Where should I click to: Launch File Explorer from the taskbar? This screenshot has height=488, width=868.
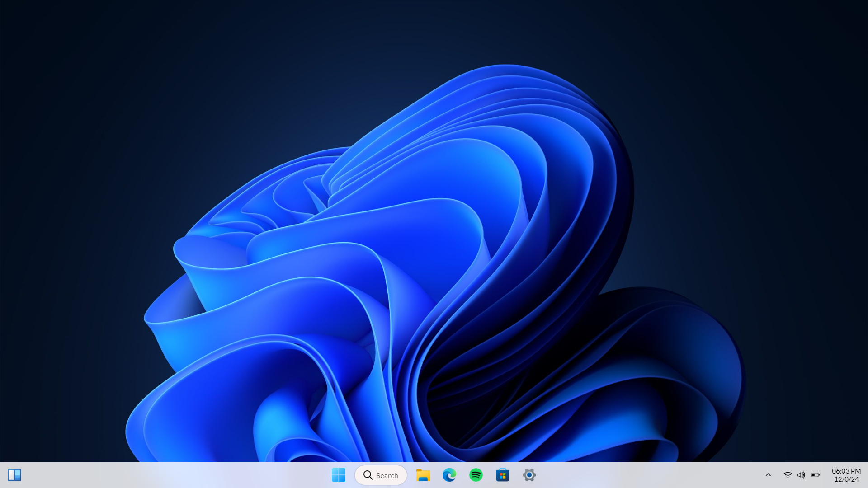coord(423,475)
